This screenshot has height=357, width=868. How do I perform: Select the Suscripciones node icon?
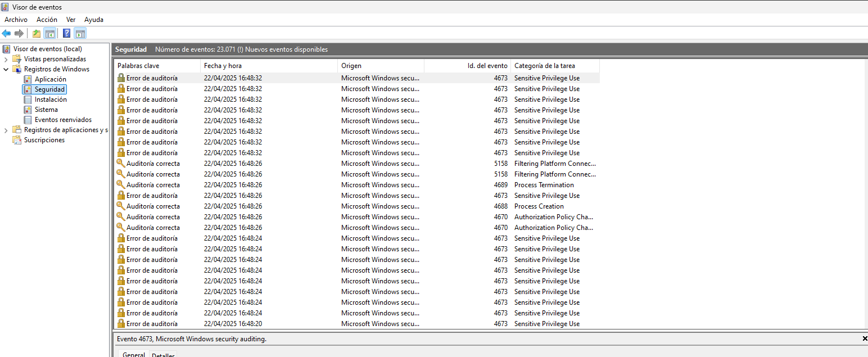coord(17,140)
